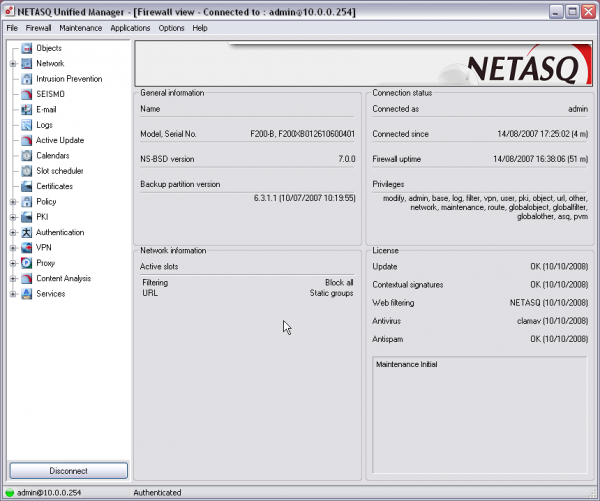Click 'Authenticated' in the status bar

point(157,493)
